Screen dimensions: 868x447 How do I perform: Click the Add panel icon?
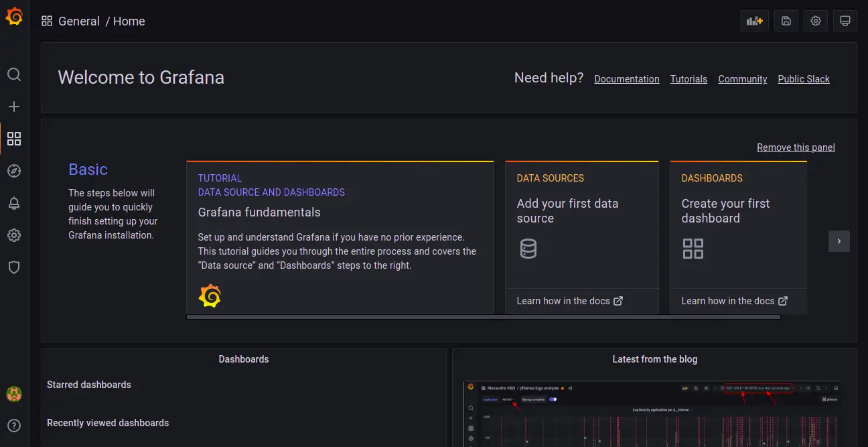click(755, 21)
